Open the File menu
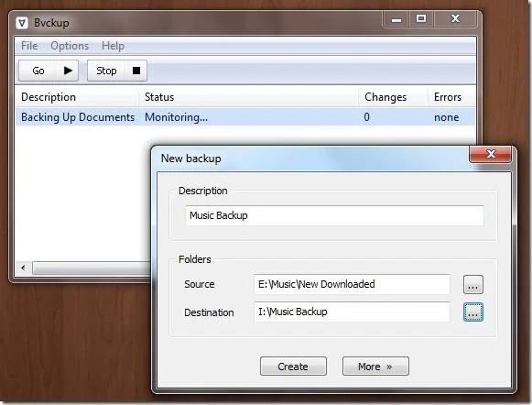The height and width of the screenshot is (405, 532). pyautogui.click(x=29, y=46)
